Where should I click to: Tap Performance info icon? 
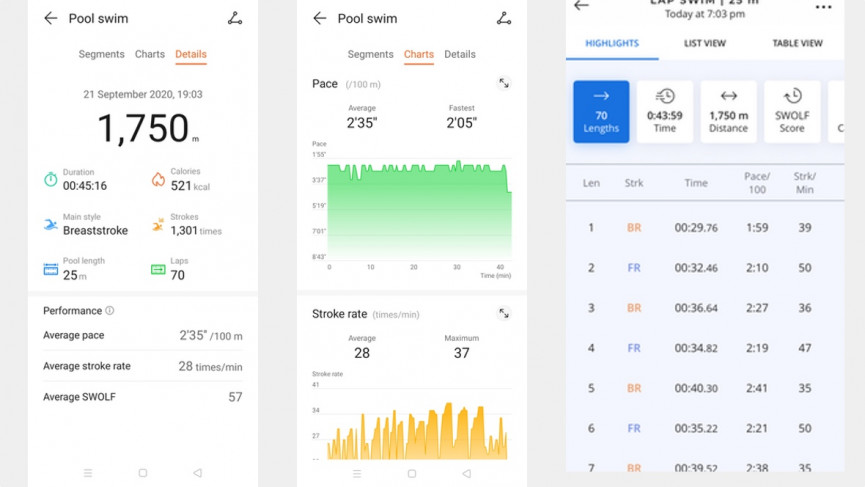110,311
